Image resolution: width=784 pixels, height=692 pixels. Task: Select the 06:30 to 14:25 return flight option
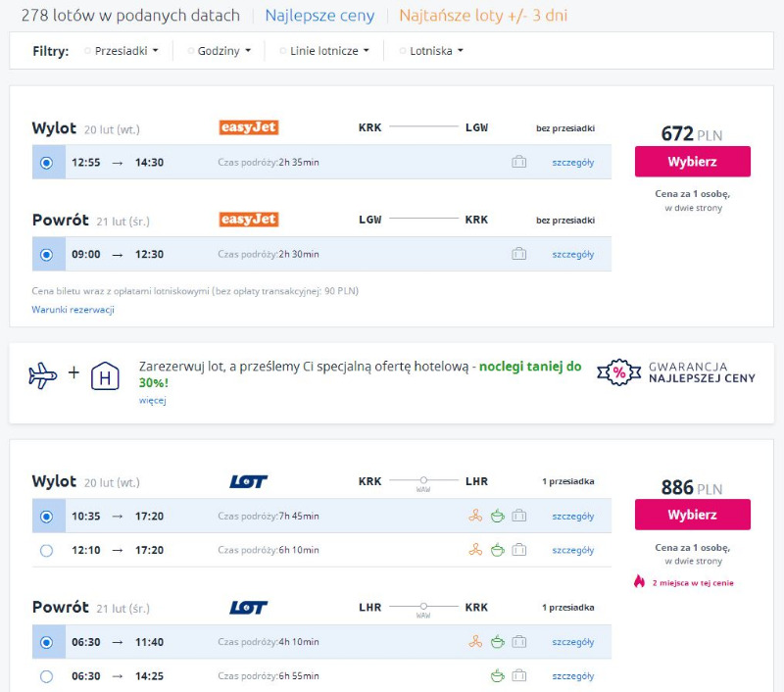(46, 676)
